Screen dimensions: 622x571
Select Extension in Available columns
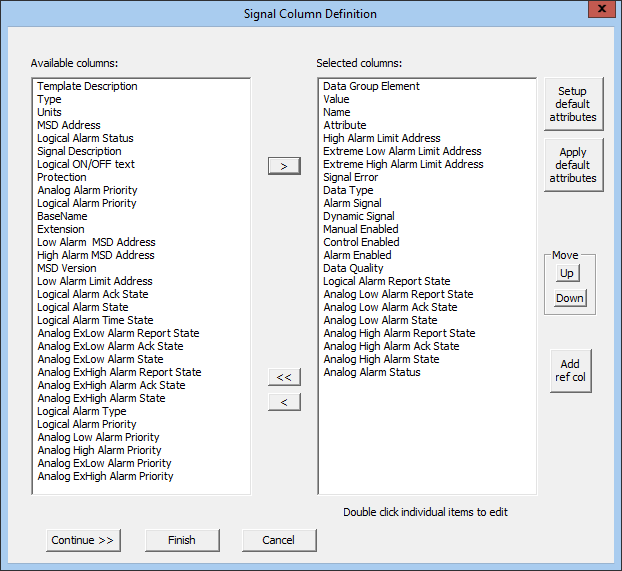click(61, 229)
